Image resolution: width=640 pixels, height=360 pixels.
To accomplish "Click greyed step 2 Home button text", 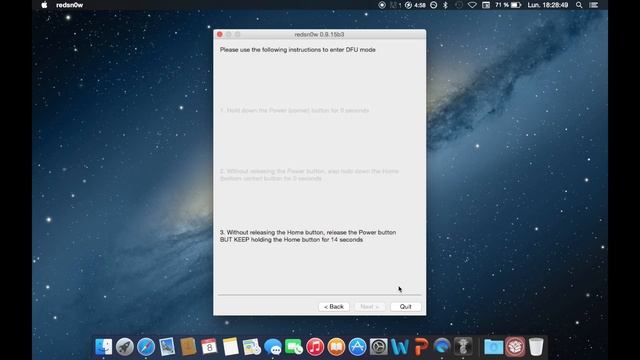I will pyautogui.click(x=309, y=175).
